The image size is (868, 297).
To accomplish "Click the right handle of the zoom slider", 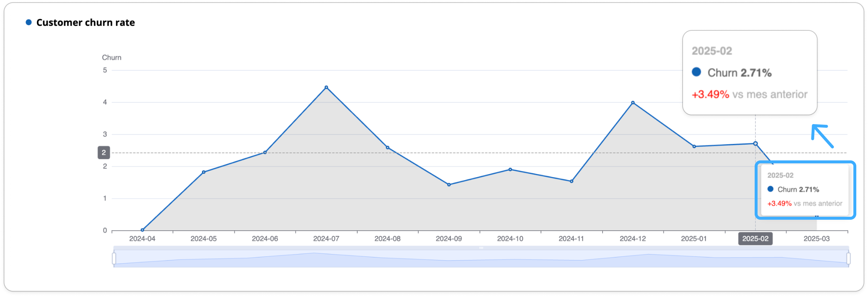I will (x=848, y=259).
